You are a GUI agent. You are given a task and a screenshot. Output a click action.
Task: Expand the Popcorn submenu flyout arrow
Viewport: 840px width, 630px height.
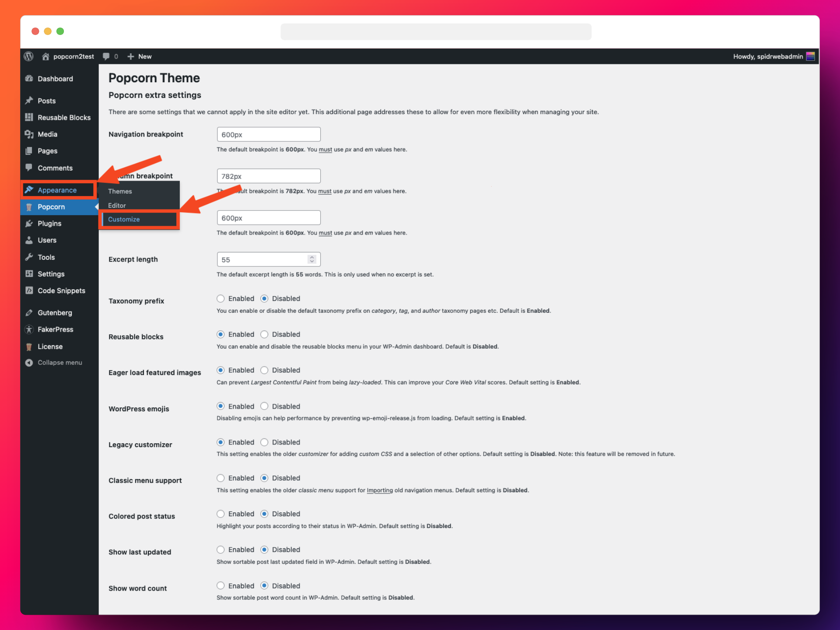[97, 207]
